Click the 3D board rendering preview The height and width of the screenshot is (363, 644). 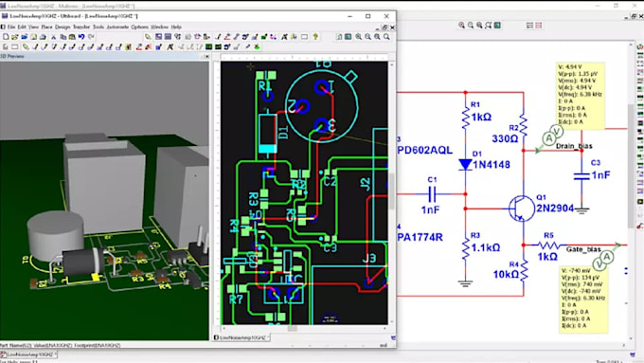coord(104,201)
